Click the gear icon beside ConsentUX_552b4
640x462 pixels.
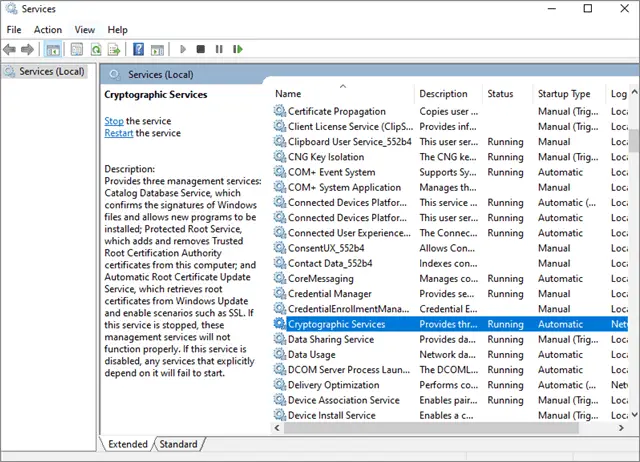click(280, 248)
